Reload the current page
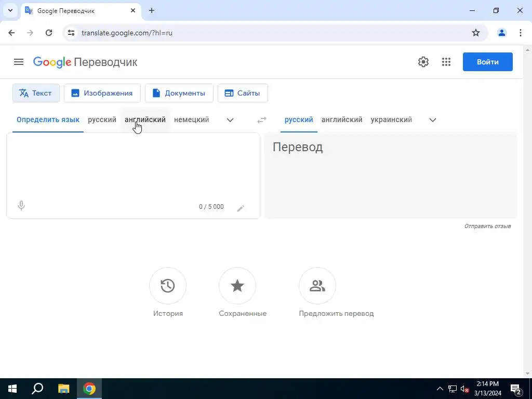The height and width of the screenshot is (399, 532). 49,33
